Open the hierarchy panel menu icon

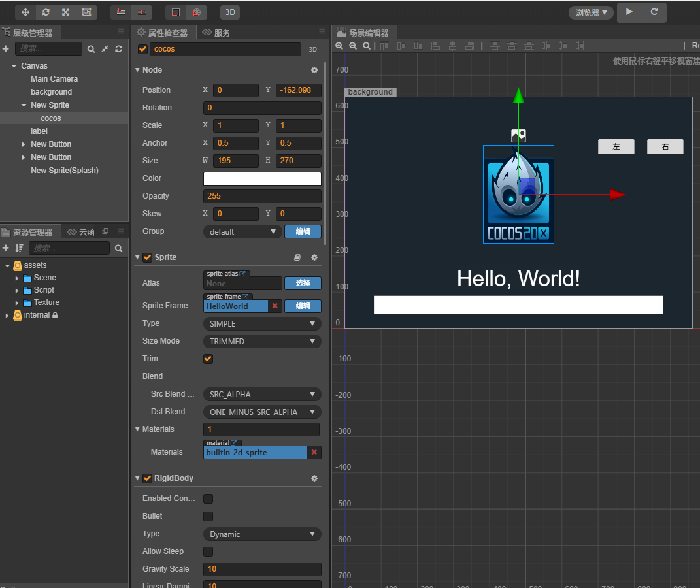[x=121, y=31]
